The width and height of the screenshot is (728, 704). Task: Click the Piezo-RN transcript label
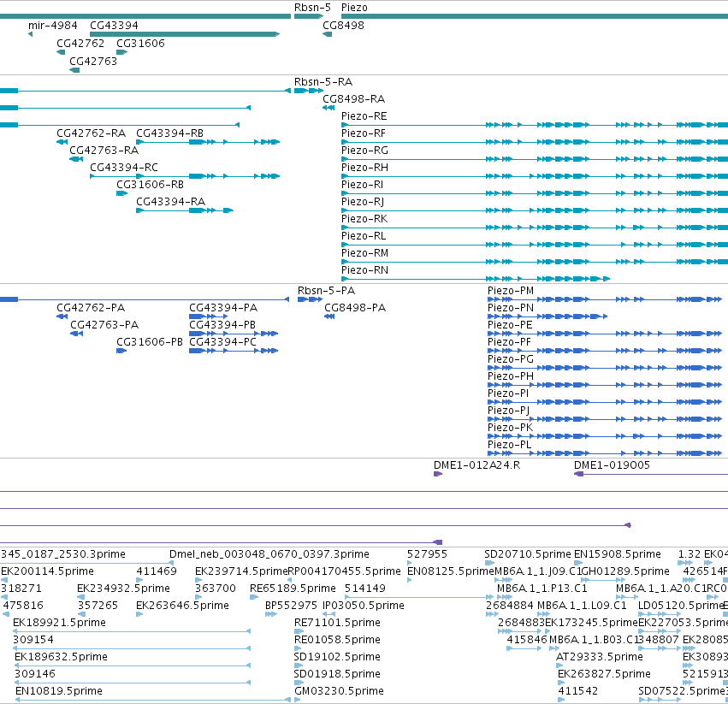tap(364, 270)
